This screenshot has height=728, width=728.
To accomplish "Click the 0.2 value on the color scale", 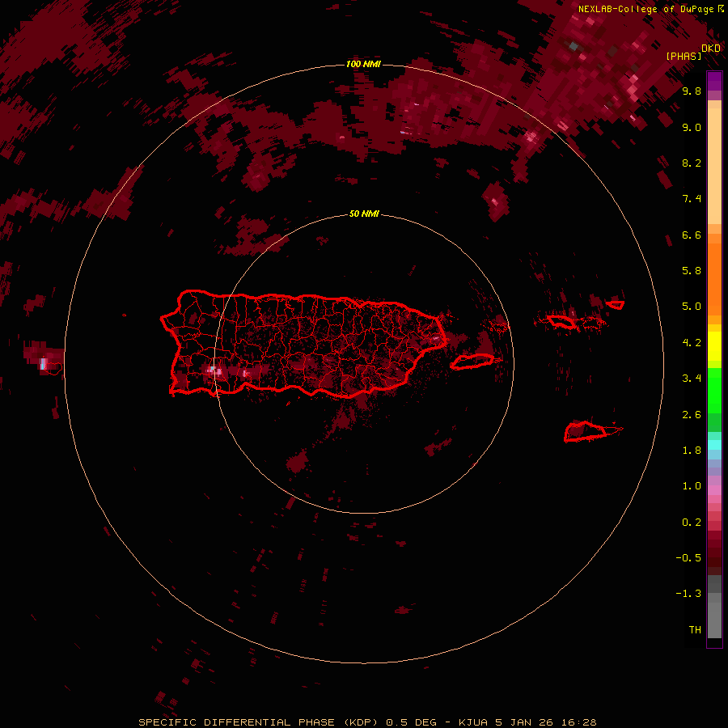I will (x=692, y=523).
